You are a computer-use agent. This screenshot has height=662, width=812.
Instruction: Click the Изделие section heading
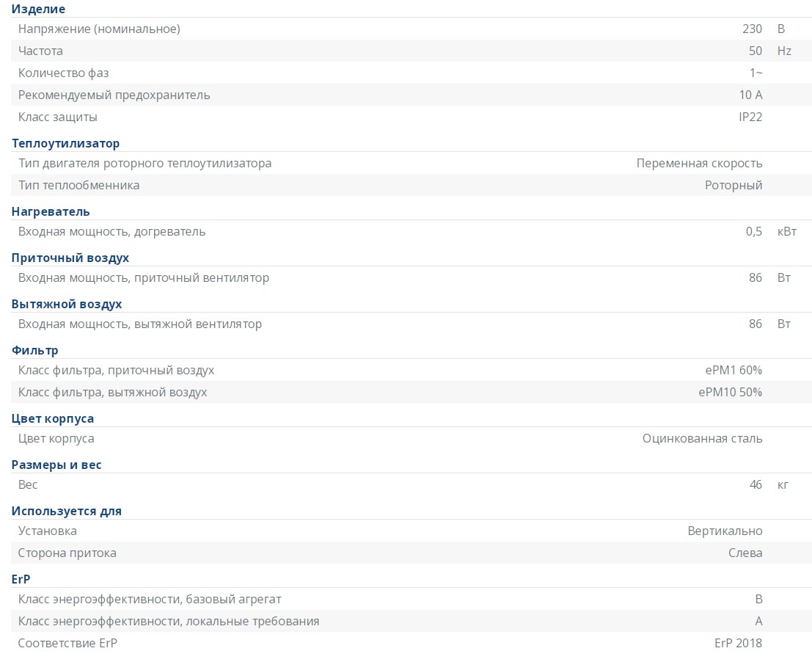38,9
